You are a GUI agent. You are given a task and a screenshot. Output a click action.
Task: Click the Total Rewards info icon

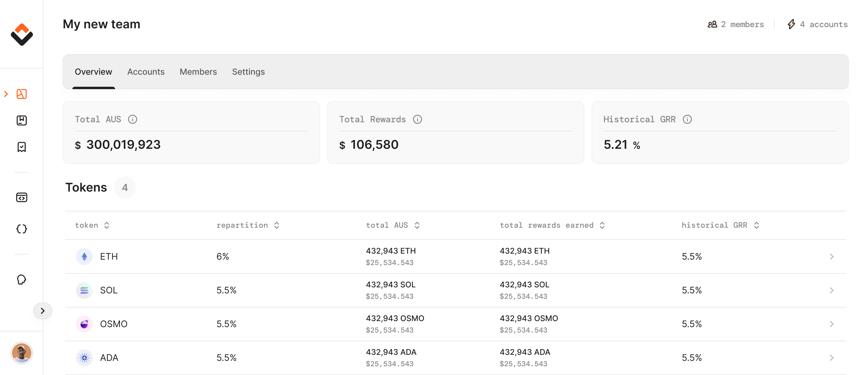point(417,119)
